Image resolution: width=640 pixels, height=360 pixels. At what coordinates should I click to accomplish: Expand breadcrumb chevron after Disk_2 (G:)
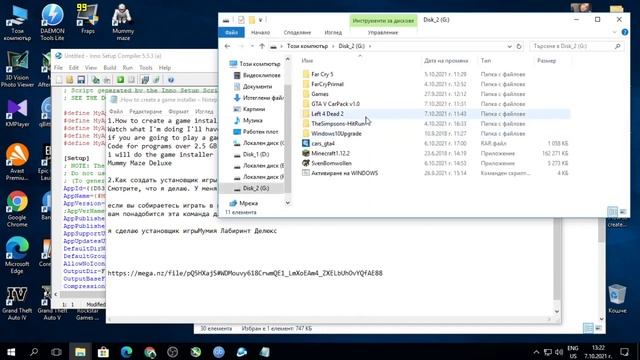tap(370, 46)
